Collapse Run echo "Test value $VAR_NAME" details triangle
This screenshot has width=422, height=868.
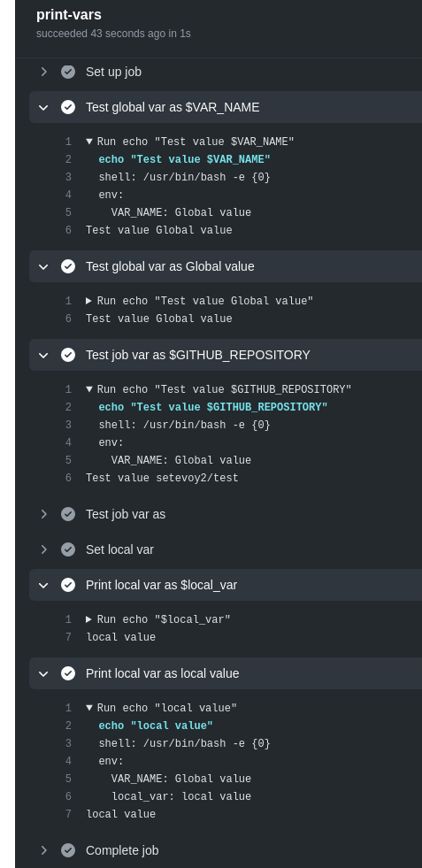click(x=89, y=142)
